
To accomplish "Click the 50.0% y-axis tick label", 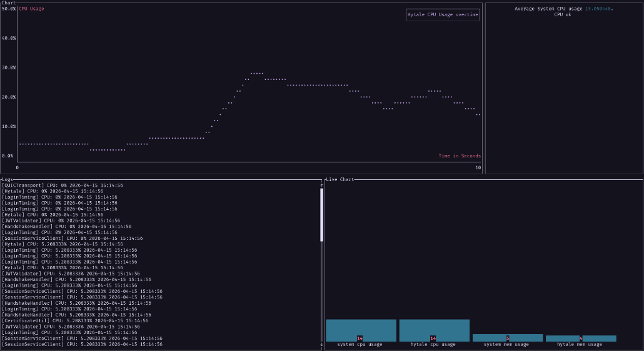I will 9,9.
